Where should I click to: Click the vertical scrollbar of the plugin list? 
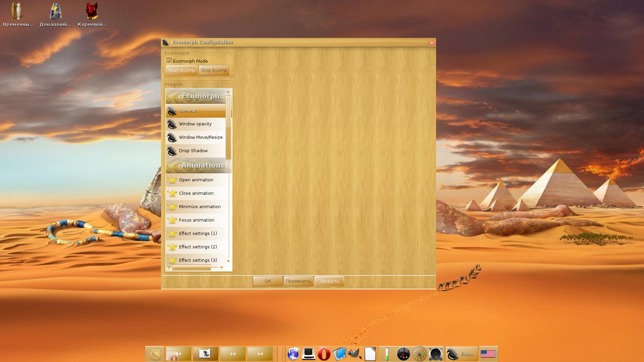228,127
